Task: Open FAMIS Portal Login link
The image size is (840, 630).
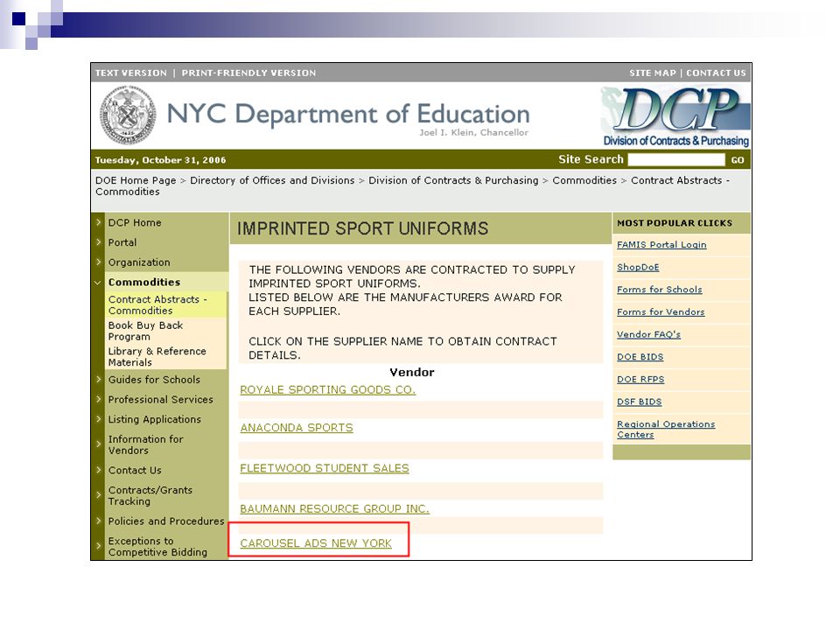Action: (661, 245)
